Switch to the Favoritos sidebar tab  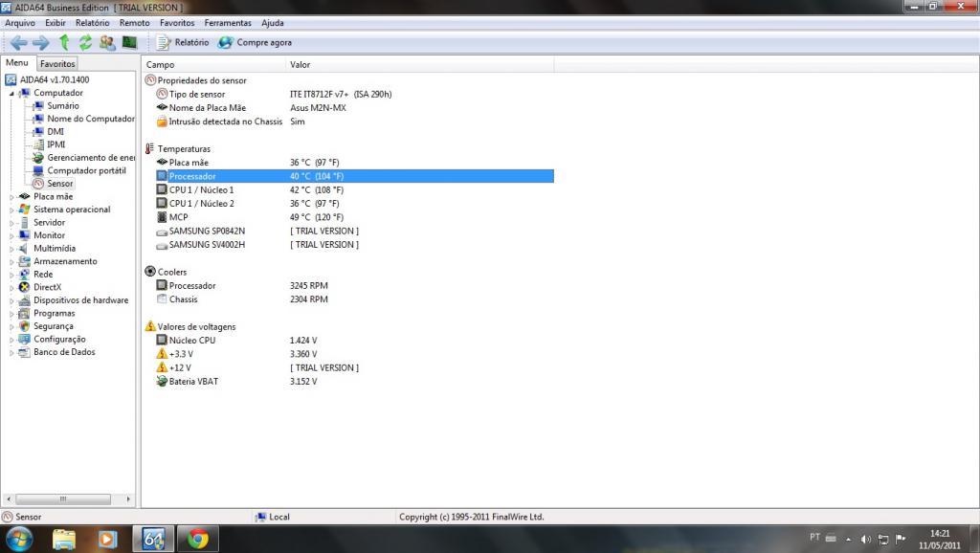click(57, 64)
